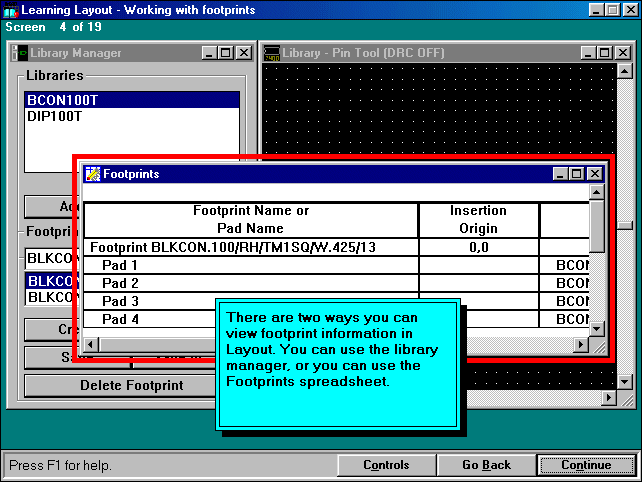Open the Controls button in the bottom bar
642x482 pixels.
pos(386,465)
